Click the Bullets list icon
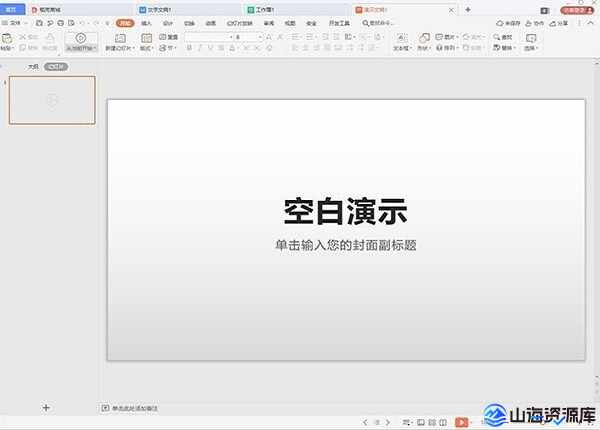 295,37
